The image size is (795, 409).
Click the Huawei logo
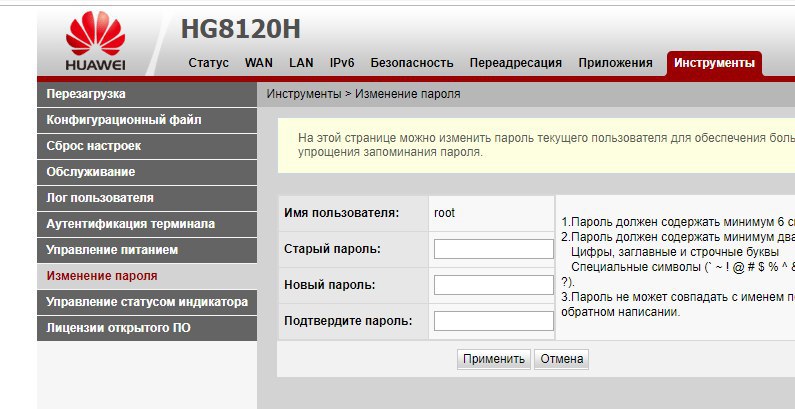pos(95,42)
